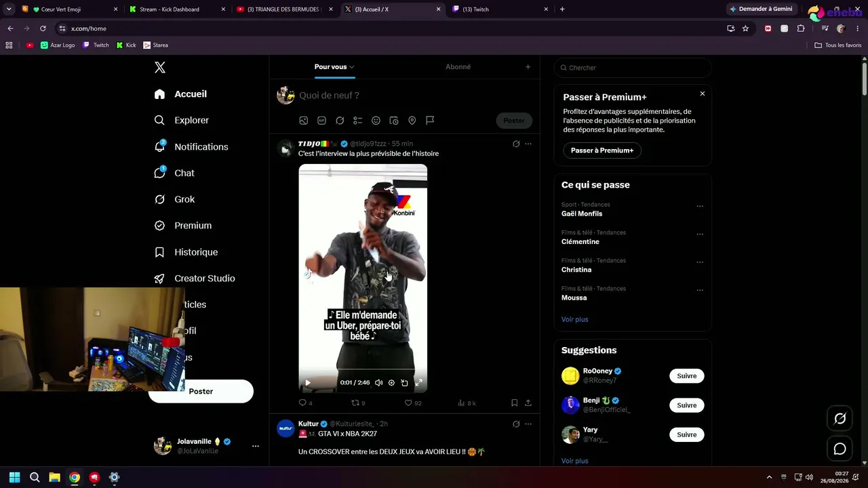Follow Ro0oney with the Suivre button
The height and width of the screenshot is (488, 868).
(x=686, y=376)
